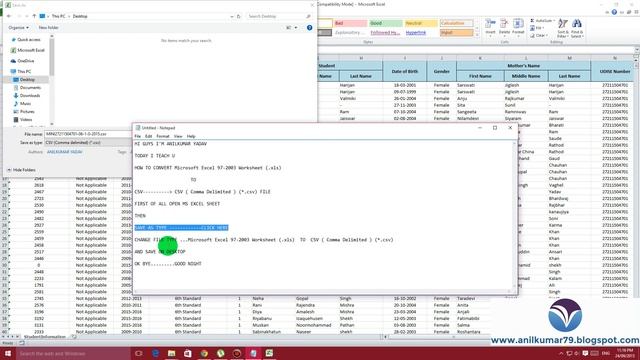The image size is (640, 360).
Task: Select Microsoft Excel in navigation pane
Action: click(28, 50)
